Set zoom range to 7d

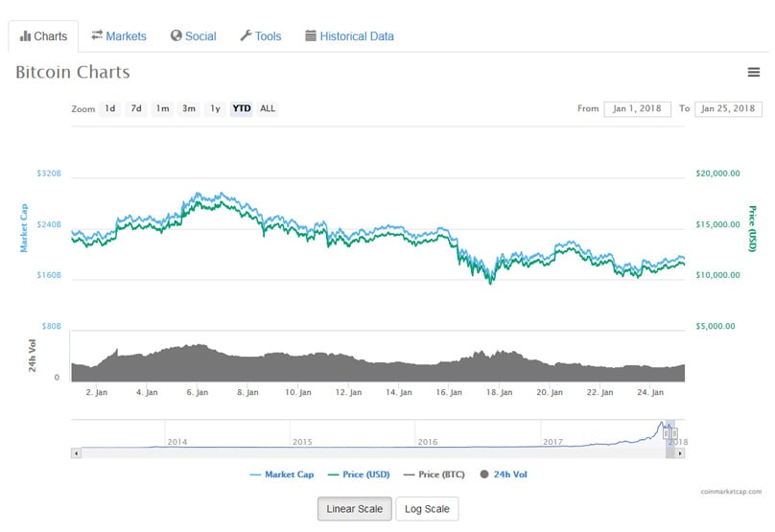pyautogui.click(x=136, y=108)
